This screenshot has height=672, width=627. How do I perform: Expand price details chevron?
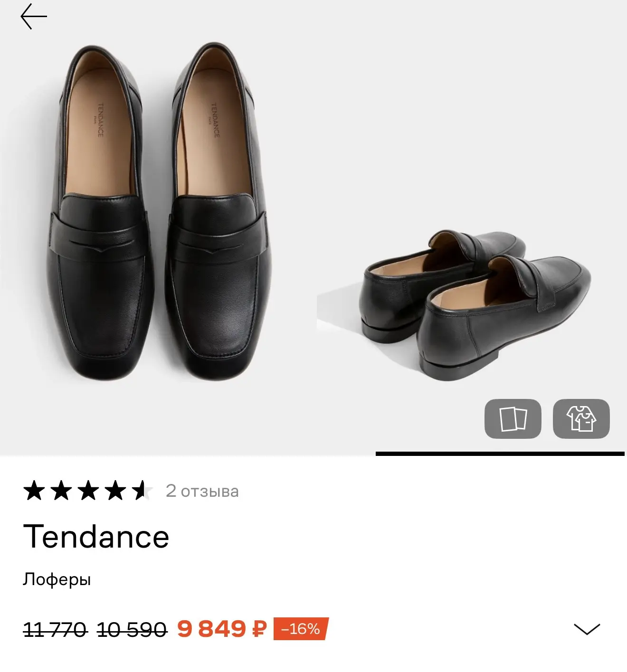[587, 629]
